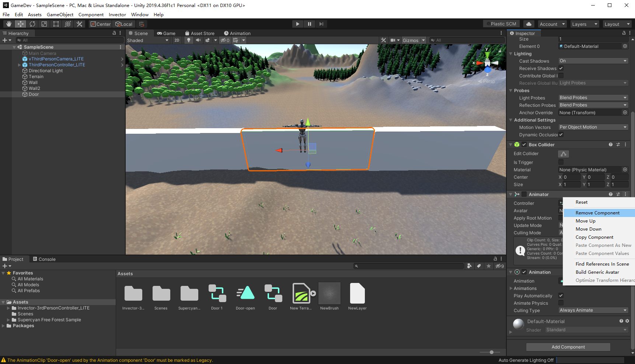Screen dimensions: 635x364
Task: Open Shaded draw mode dropdown
Action: pos(148,40)
